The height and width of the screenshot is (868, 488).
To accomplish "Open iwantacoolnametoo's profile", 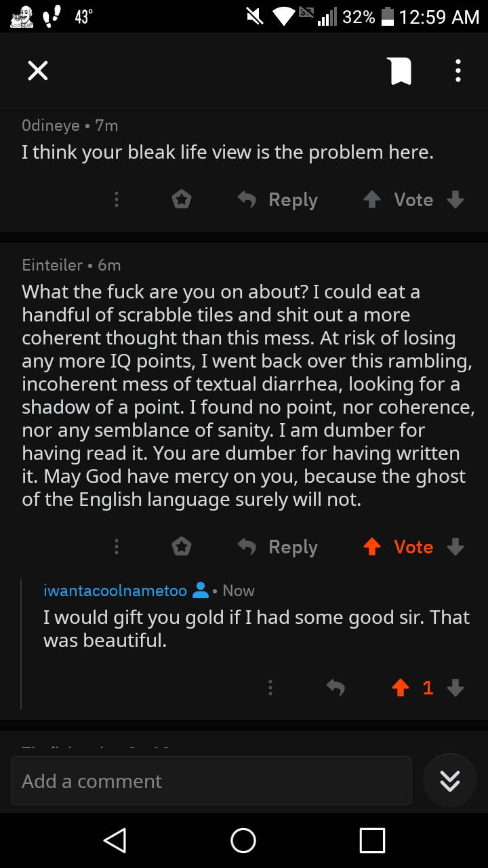I will (x=115, y=591).
